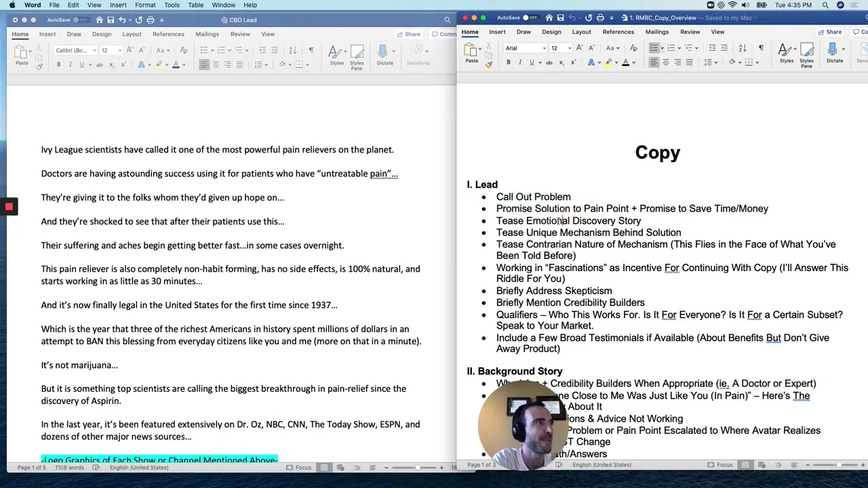Image resolution: width=868 pixels, height=488 pixels.
Task: Clear formatting in the RMBC_Copy_Overview ribbon
Action: 633,48
